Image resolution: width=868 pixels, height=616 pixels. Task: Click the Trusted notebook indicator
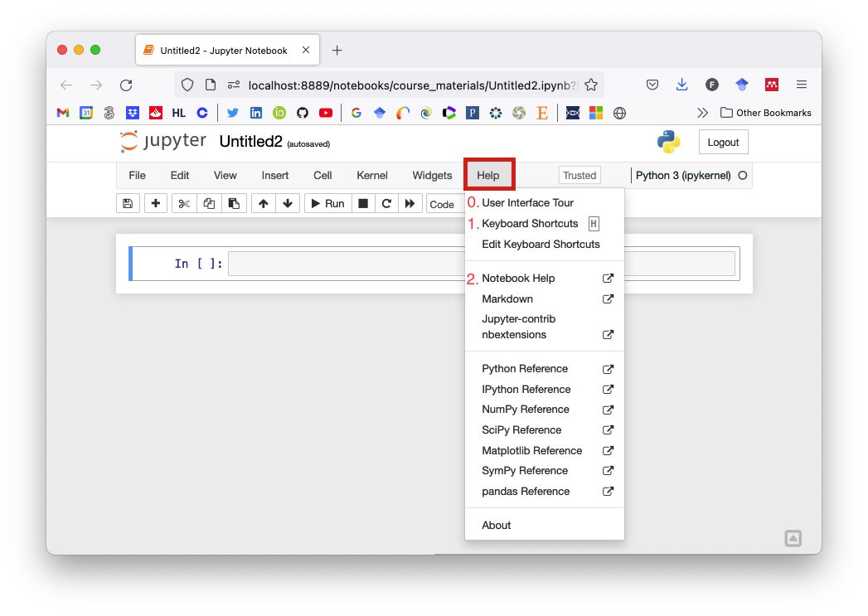coord(579,176)
